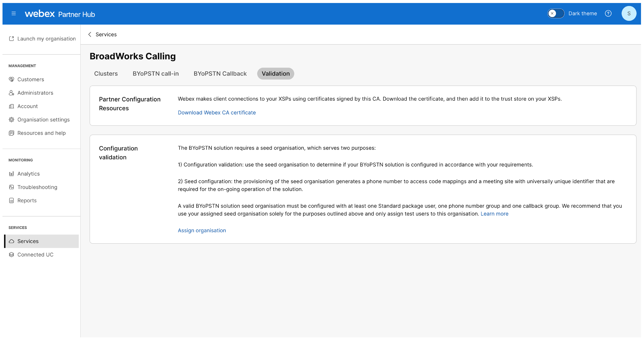This screenshot has width=644, height=340.
Task: Download Webex CA certificate link
Action: point(217,113)
